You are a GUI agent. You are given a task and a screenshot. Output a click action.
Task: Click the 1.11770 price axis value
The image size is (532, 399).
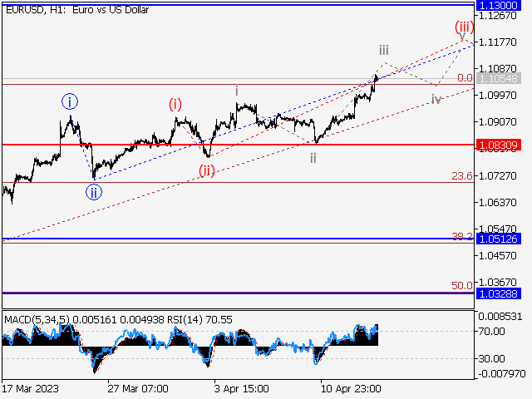click(x=497, y=42)
